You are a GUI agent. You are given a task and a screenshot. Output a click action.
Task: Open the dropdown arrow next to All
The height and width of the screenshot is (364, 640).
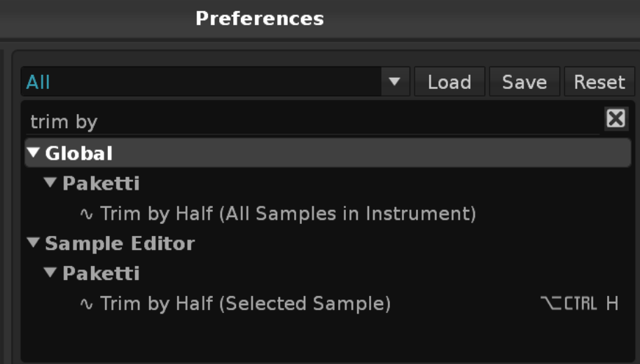[x=394, y=82]
